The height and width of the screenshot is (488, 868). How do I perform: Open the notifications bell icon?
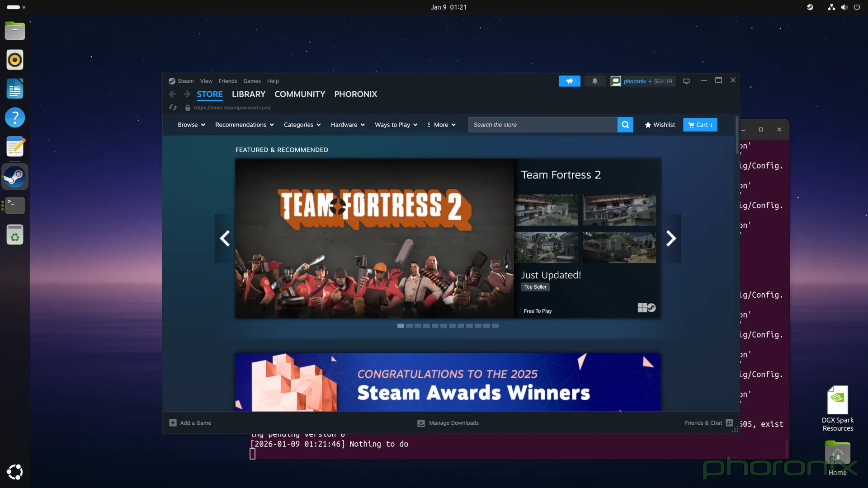[x=594, y=81]
